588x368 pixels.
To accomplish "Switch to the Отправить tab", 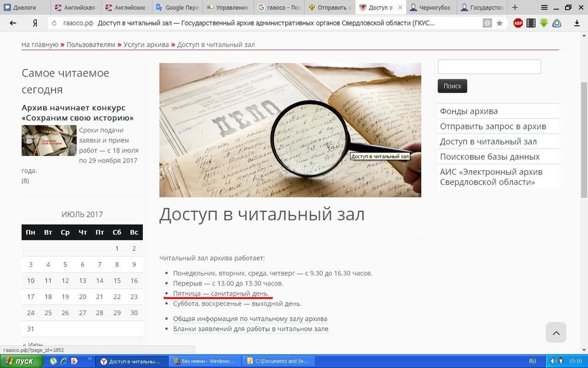I will (x=330, y=7).
